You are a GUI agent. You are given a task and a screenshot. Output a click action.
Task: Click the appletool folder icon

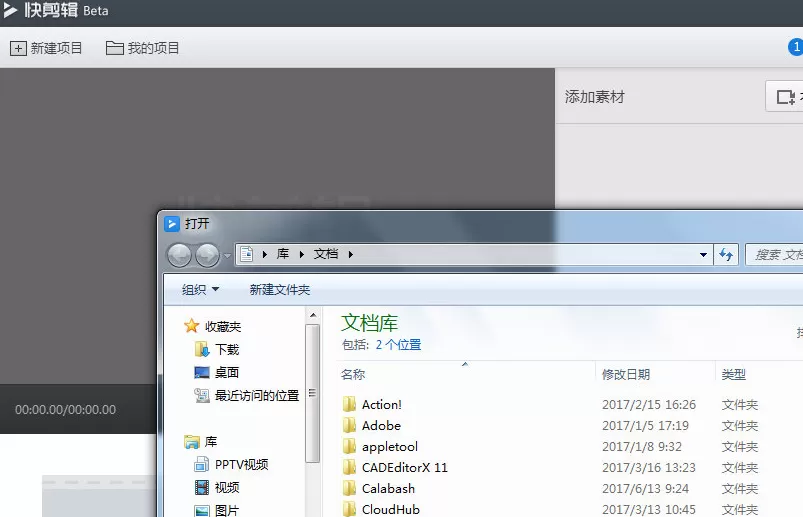pyautogui.click(x=349, y=446)
